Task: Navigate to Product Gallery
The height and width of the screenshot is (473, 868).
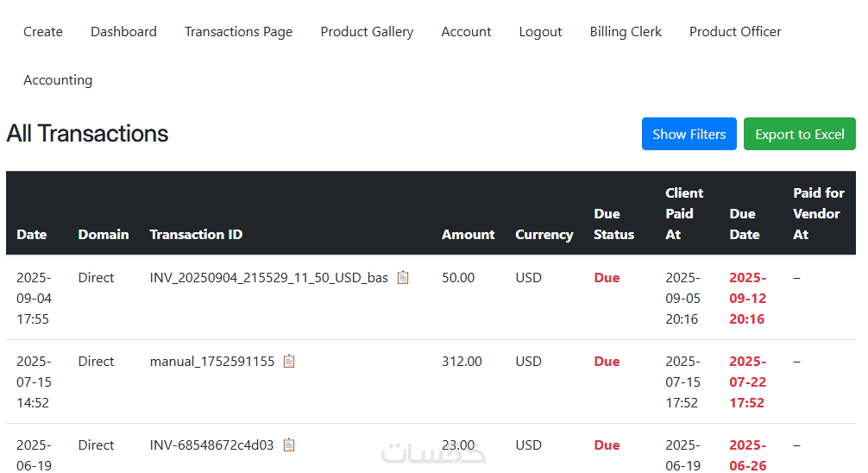Action: (x=367, y=32)
